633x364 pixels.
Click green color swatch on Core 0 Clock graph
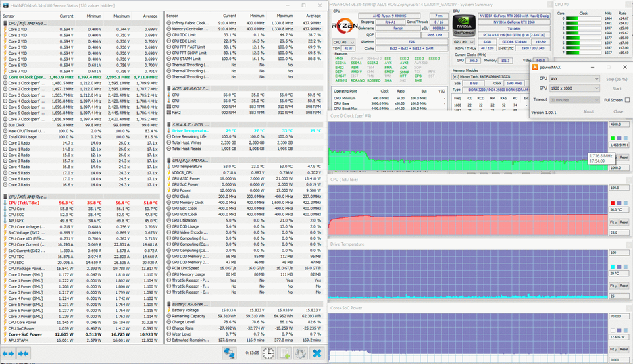pyautogui.click(x=613, y=139)
